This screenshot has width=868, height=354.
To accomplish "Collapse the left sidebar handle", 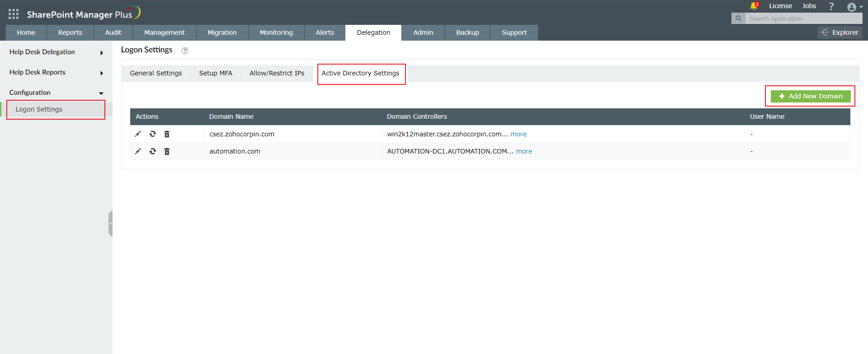I will [110, 224].
